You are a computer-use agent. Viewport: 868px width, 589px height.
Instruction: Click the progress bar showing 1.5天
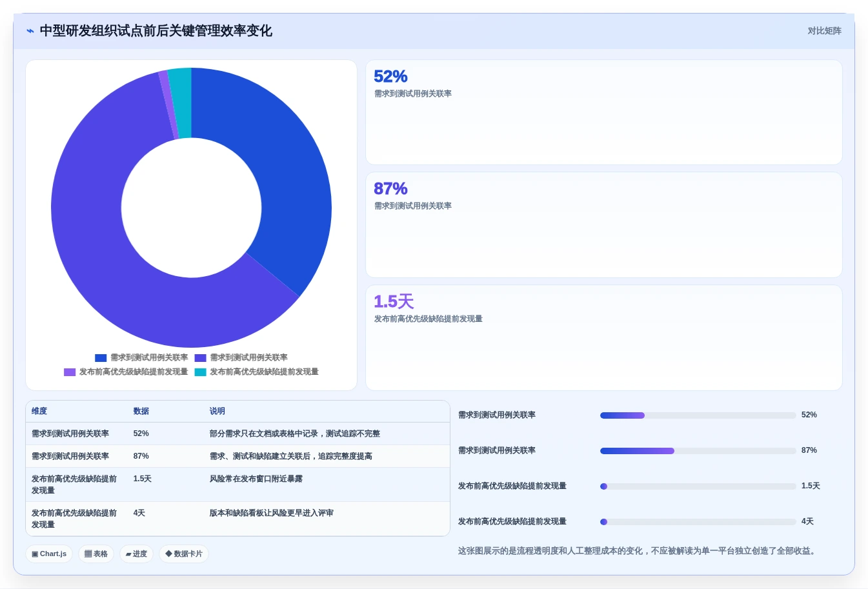(698, 486)
